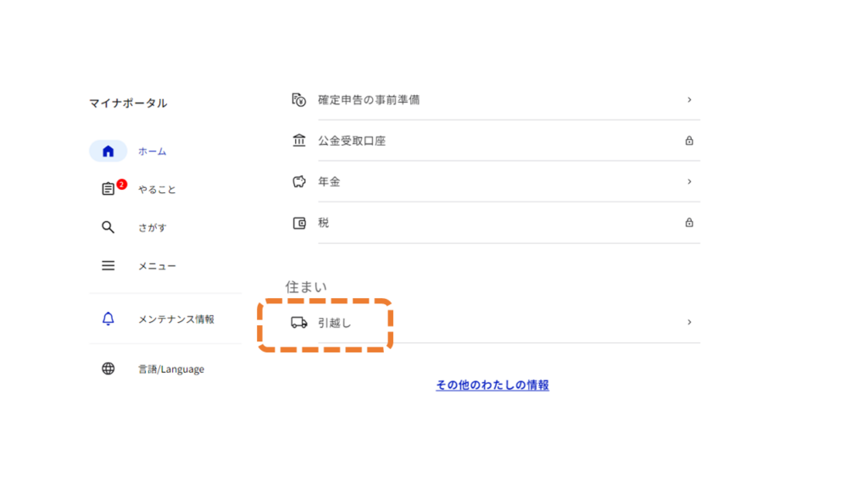Click the globe icon for language
The height and width of the screenshot is (488, 868).
[108, 369]
